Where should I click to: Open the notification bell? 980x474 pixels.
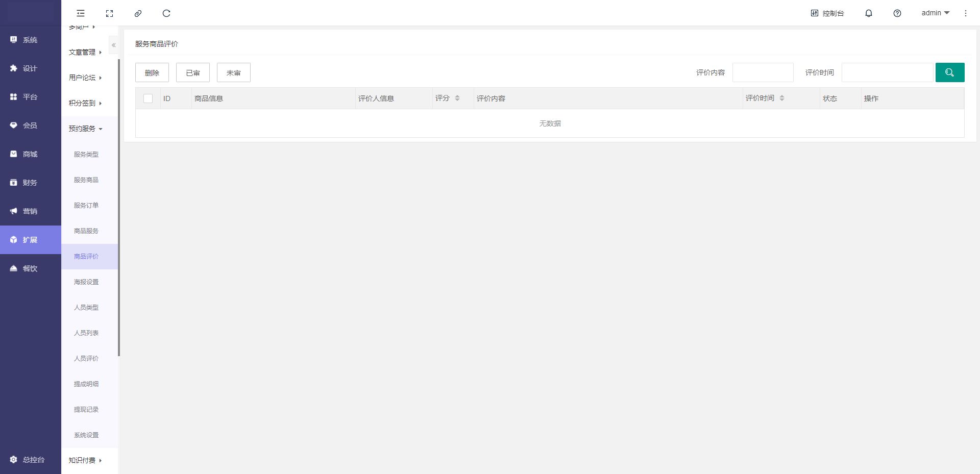[x=868, y=13]
